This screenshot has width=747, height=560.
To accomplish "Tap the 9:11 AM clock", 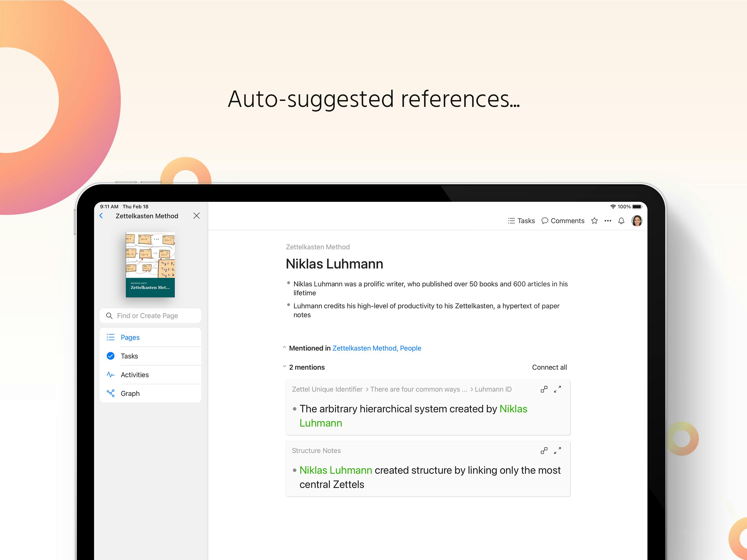I will 109,207.
